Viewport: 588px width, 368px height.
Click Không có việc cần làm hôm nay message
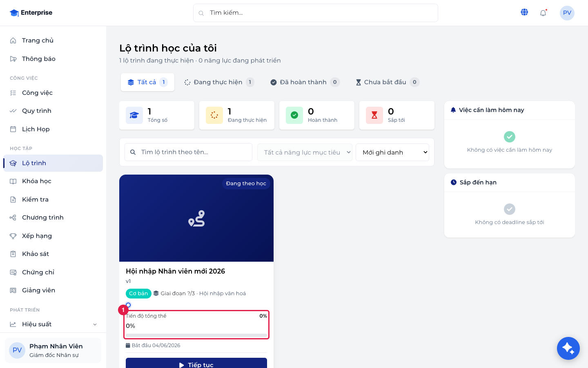tap(510, 150)
